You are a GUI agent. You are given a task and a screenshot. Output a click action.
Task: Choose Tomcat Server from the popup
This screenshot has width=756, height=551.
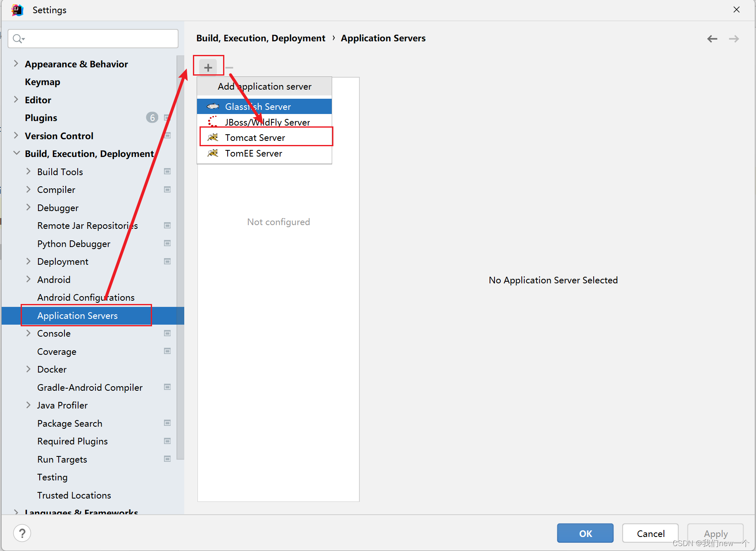click(x=264, y=138)
